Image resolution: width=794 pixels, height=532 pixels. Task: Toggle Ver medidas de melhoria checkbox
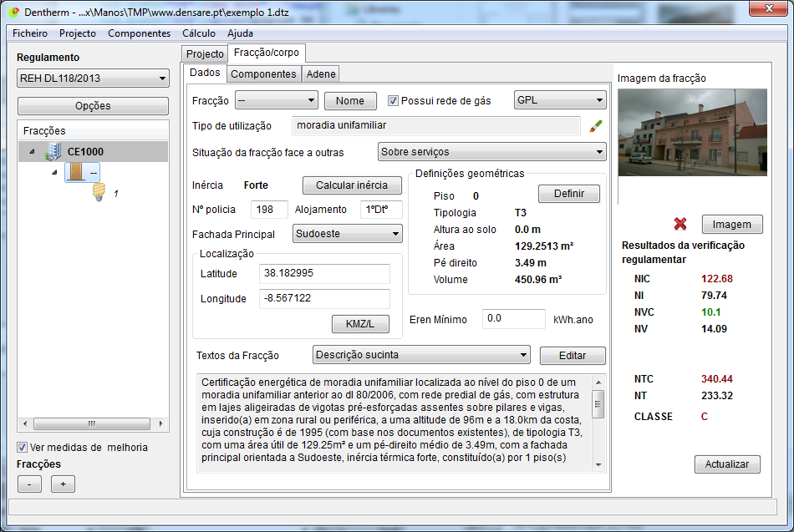pos(23,447)
